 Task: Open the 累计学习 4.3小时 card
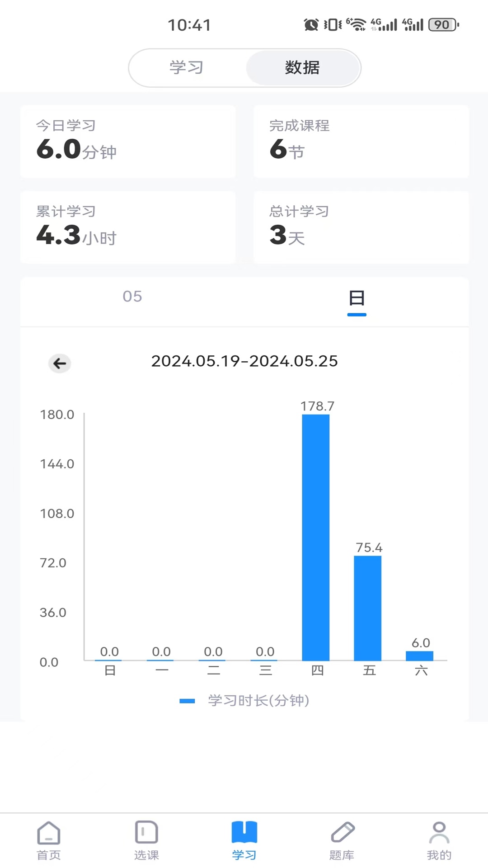pyautogui.click(x=128, y=227)
